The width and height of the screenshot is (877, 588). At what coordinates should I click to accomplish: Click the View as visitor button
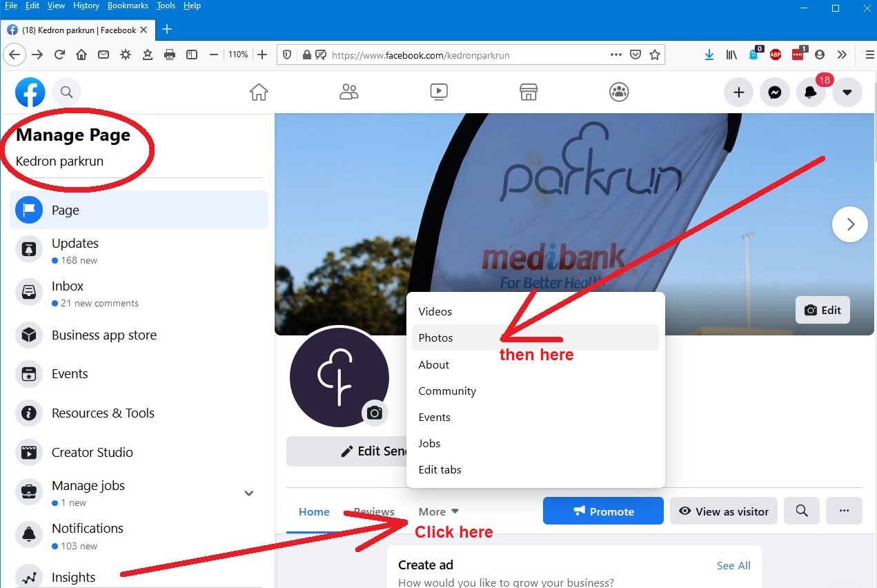click(x=724, y=511)
